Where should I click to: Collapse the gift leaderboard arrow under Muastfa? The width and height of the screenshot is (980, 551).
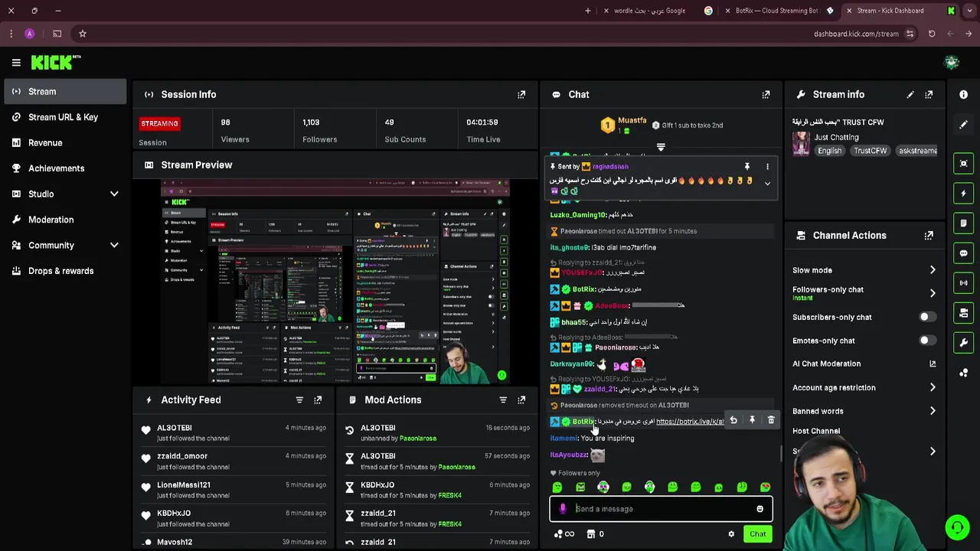(661, 147)
